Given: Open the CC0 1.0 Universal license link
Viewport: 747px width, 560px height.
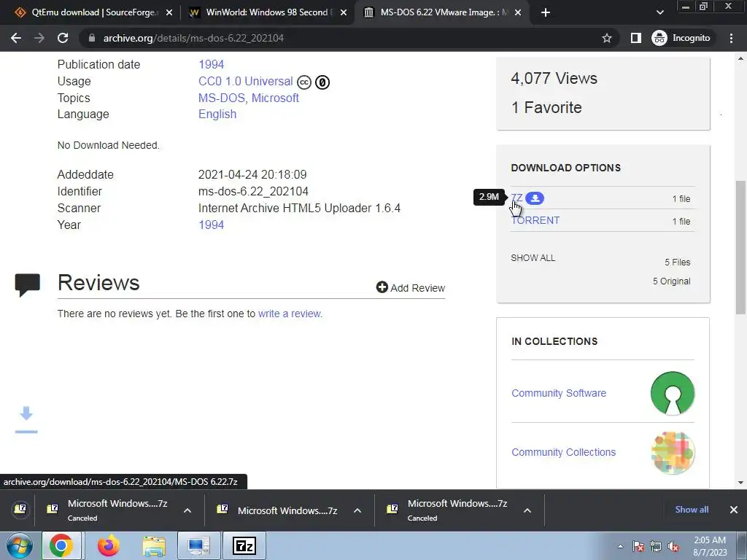Looking at the screenshot, I should (x=245, y=82).
